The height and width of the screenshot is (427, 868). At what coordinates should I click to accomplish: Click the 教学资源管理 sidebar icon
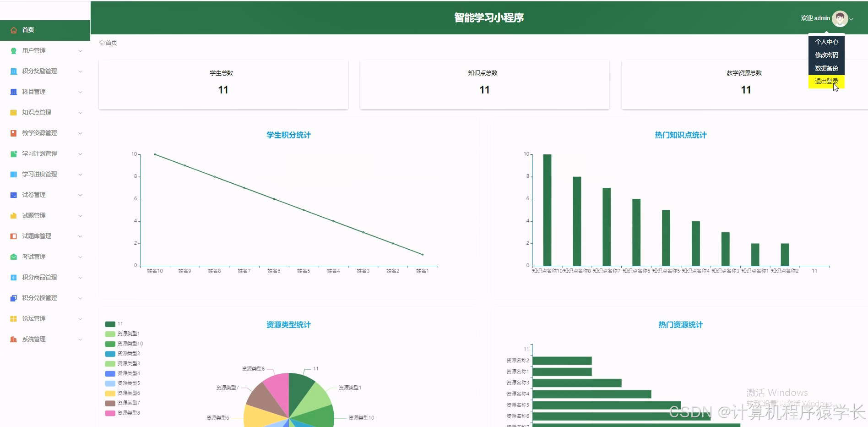tap(14, 133)
